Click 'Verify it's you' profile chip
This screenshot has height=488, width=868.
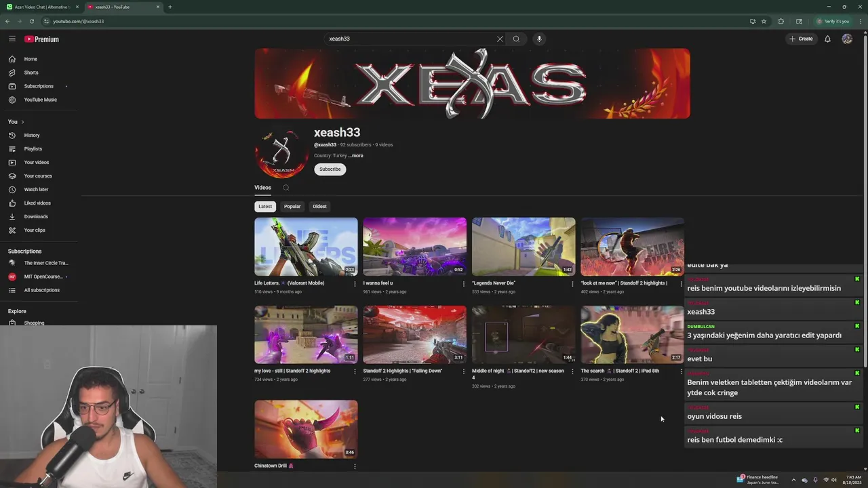point(833,21)
